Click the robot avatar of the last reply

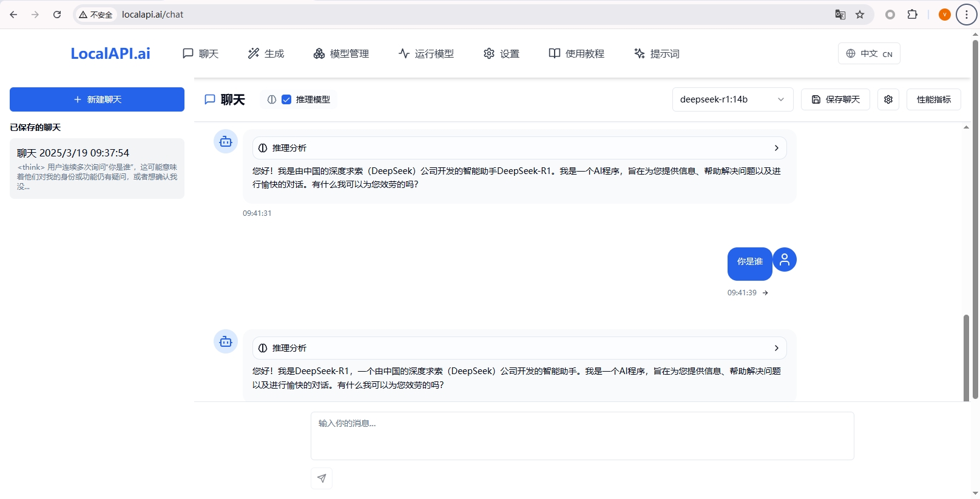226,341
